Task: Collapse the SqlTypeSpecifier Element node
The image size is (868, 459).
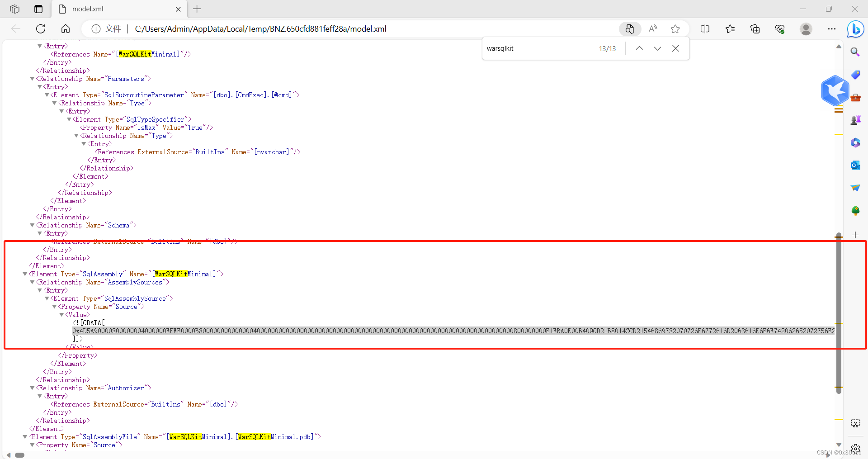Action: [69, 119]
